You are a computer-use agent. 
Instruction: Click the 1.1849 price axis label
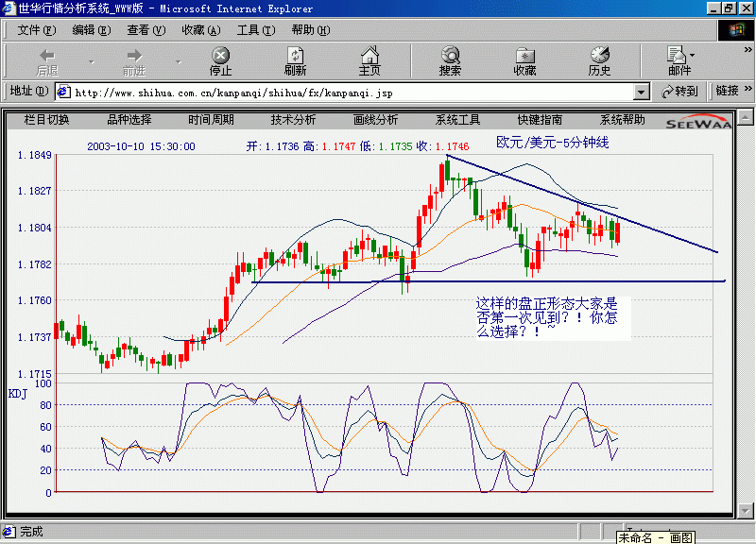[34, 155]
